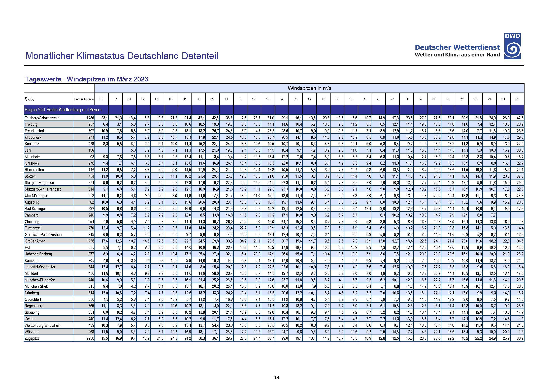
Task: Click the 'Chieming' station name
Action: click(x=32, y=222)
